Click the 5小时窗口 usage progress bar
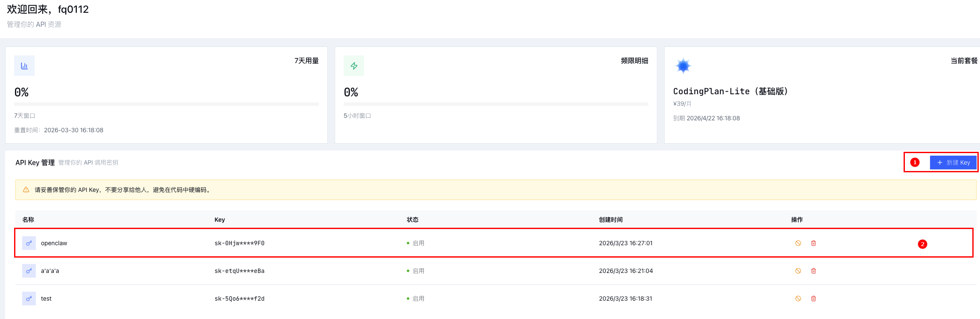Image resolution: width=980 pixels, height=319 pixels. [496, 104]
